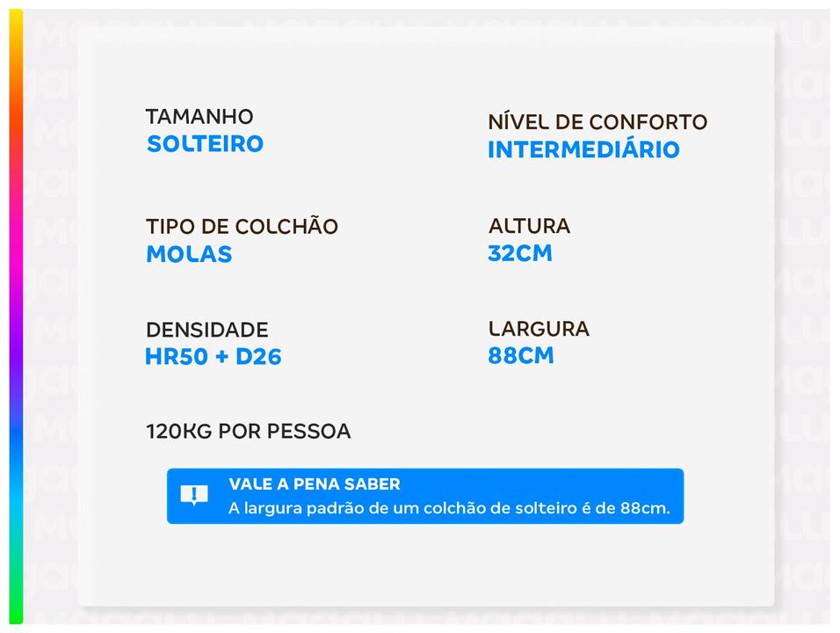Viewport: 840px width, 633px height.
Task: Click the TIPO DE COLCHÃO label
Action: click(242, 227)
